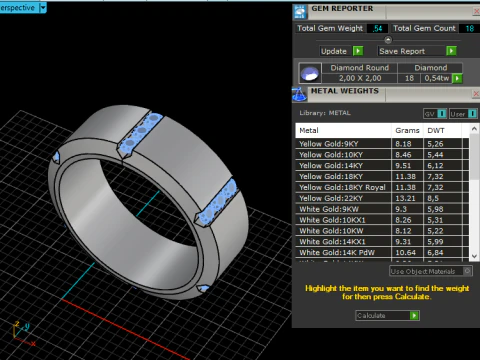This screenshot has width=480, height=360.
Task: Click the Total Gem Count value field
Action: pyautogui.click(x=469, y=28)
